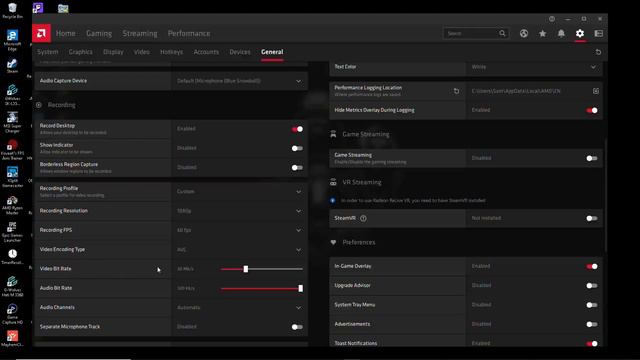The width and height of the screenshot is (640, 360).
Task: Open Epic Games Launcher desktop icon
Action: 12,232
